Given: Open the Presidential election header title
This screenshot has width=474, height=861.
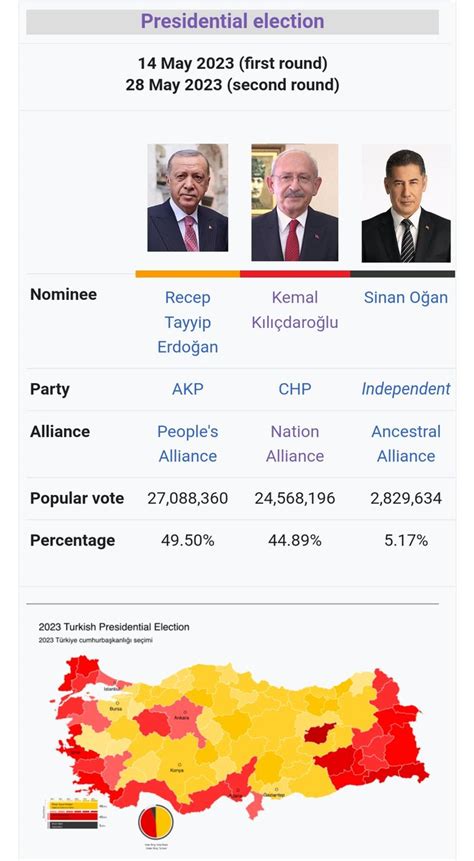Looking at the screenshot, I should point(232,21).
